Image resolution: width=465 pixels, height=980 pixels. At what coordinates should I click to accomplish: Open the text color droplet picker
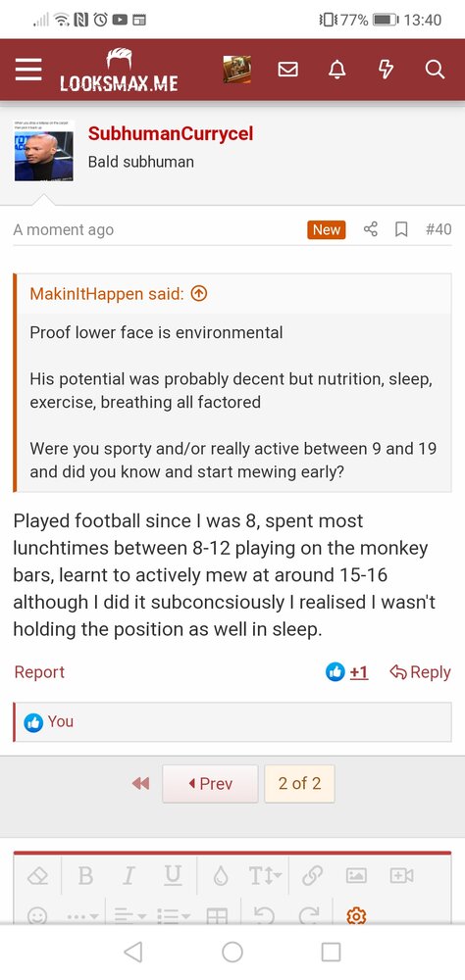pos(221,876)
